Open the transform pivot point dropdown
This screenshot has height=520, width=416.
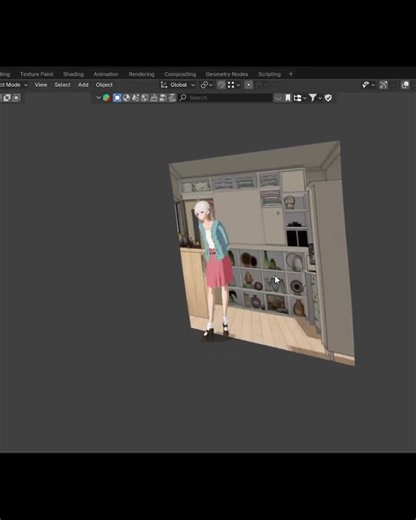point(206,85)
